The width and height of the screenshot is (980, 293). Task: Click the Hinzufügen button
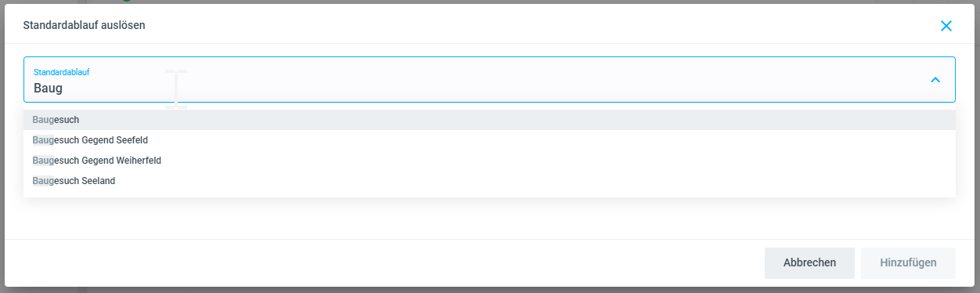908,263
